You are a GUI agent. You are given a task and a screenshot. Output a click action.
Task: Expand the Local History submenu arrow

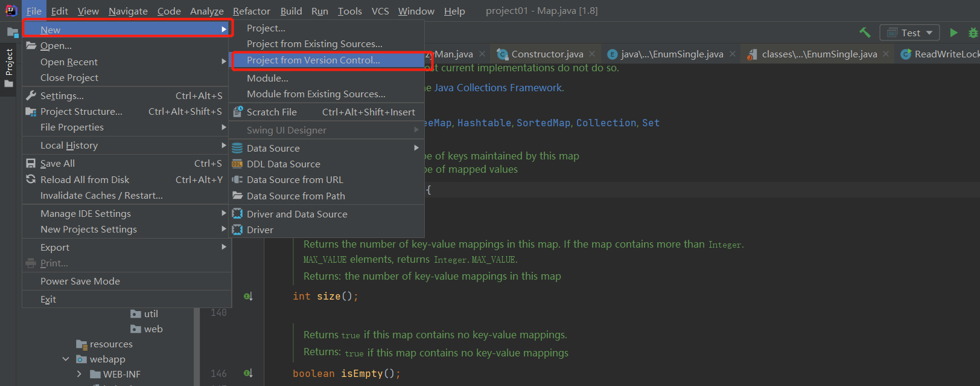tap(224, 145)
